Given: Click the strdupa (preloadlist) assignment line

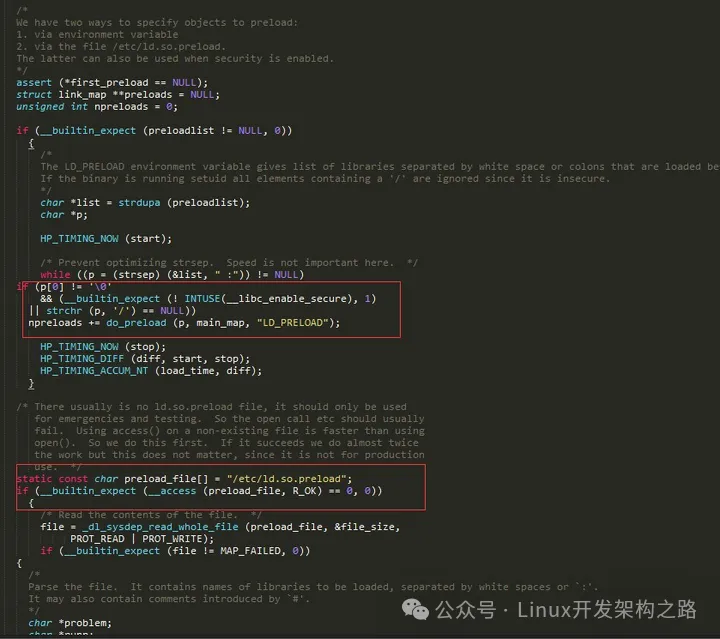Looking at the screenshot, I should click(x=144, y=202).
